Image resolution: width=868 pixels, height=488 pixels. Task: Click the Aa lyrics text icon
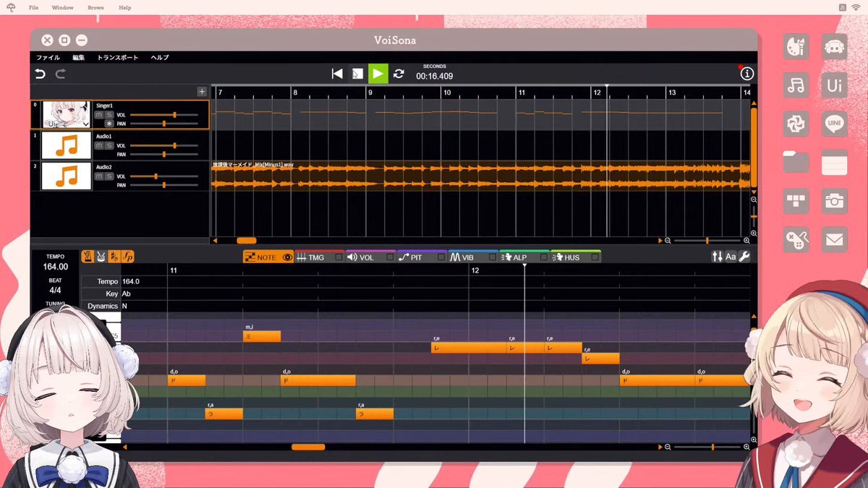[x=731, y=257]
